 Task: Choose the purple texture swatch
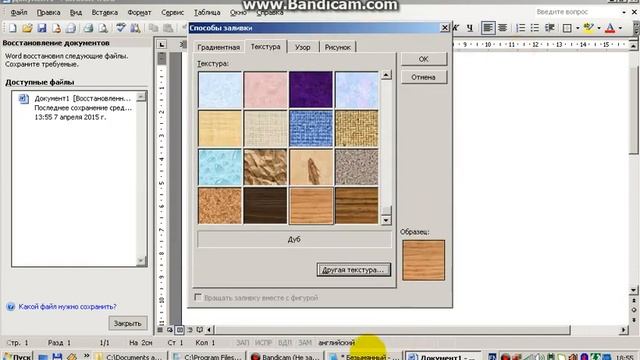pos(311,89)
